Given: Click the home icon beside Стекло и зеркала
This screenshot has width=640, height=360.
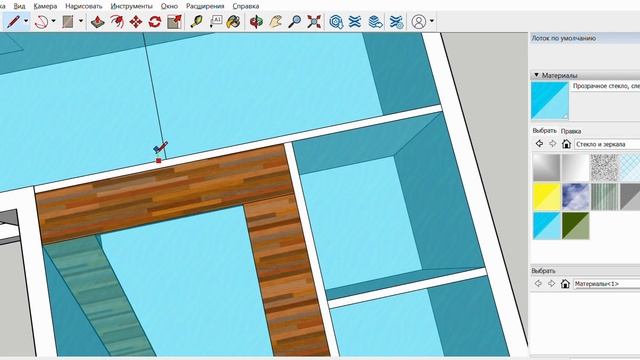Looking at the screenshot, I should (566, 144).
